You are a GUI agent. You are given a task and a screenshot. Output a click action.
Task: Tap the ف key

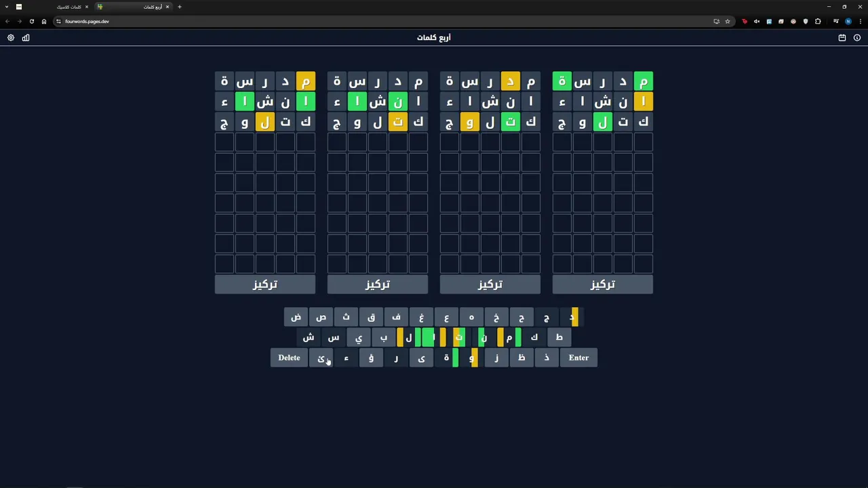click(x=397, y=317)
